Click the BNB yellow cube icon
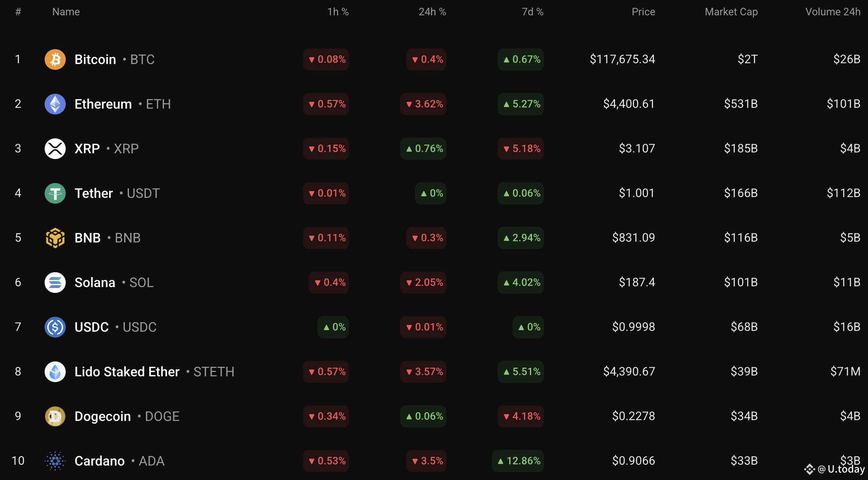The height and width of the screenshot is (480, 868). pos(55,238)
